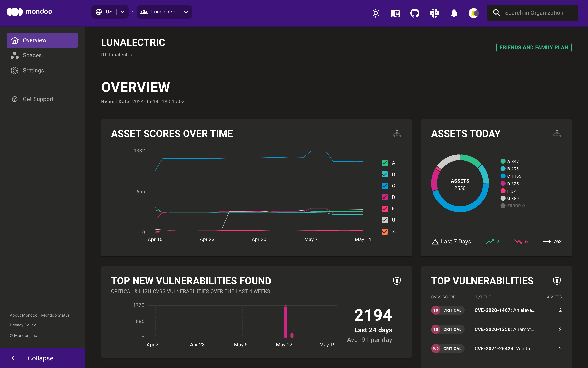The height and width of the screenshot is (368, 588).
Task: Uncheck score U in chart legend
Action: click(385, 220)
